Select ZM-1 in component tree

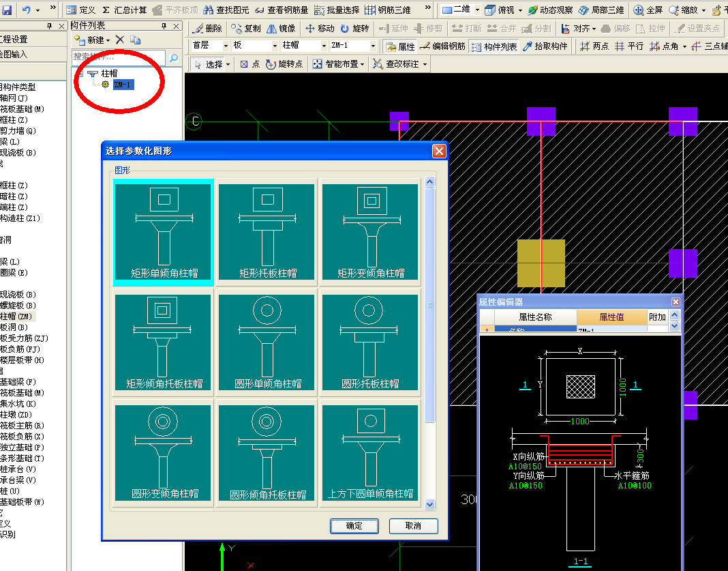[123, 85]
